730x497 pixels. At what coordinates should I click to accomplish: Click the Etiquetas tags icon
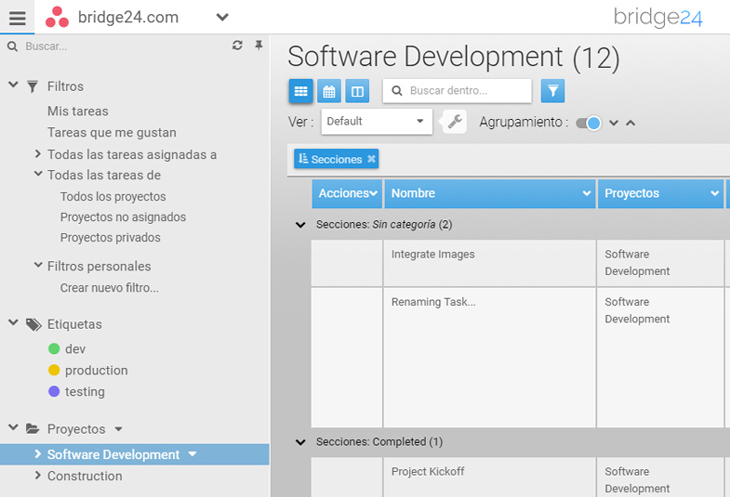pos(34,325)
